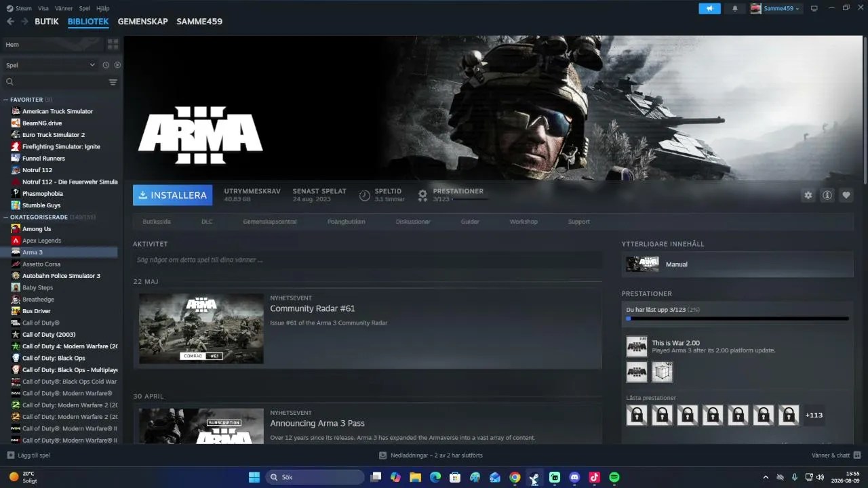Open File Explorer from the taskbar
868x488 pixels.
click(x=415, y=477)
